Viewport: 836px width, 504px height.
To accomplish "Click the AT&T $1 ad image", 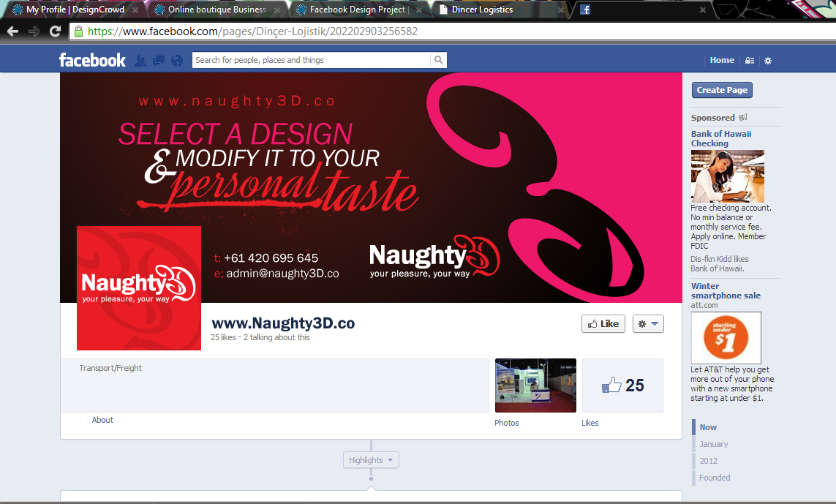I will (x=726, y=338).
